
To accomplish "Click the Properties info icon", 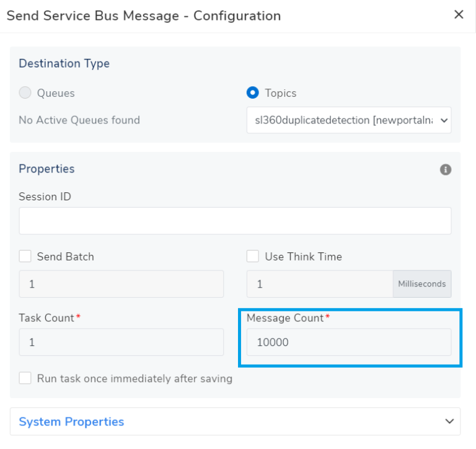I will [445, 169].
